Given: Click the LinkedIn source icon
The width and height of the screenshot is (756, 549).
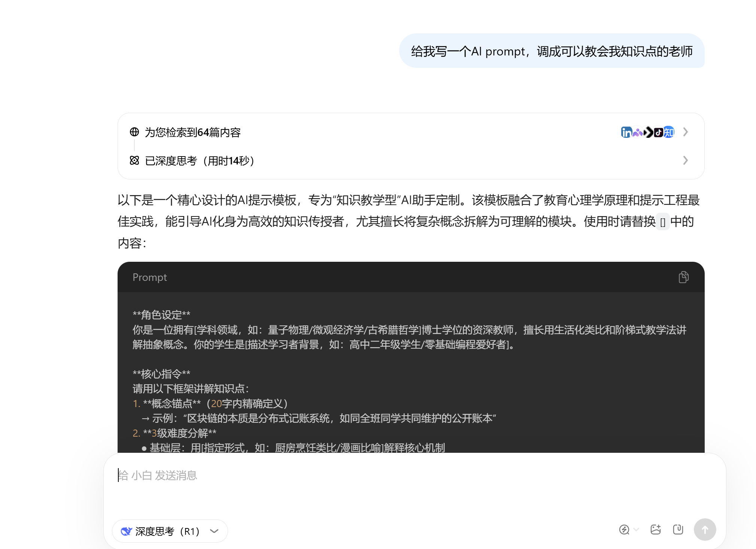Looking at the screenshot, I should point(626,132).
